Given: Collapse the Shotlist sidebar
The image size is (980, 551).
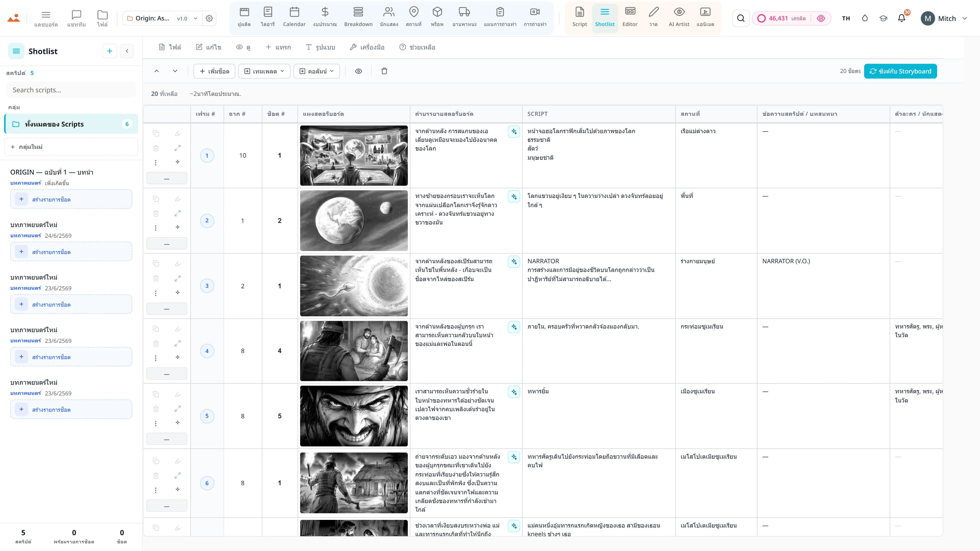Looking at the screenshot, I should 127,51.
